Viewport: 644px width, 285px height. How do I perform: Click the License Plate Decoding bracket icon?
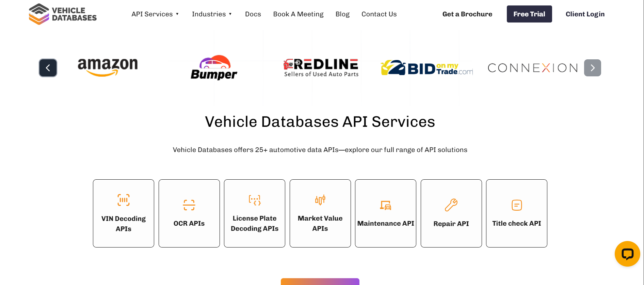(x=255, y=200)
